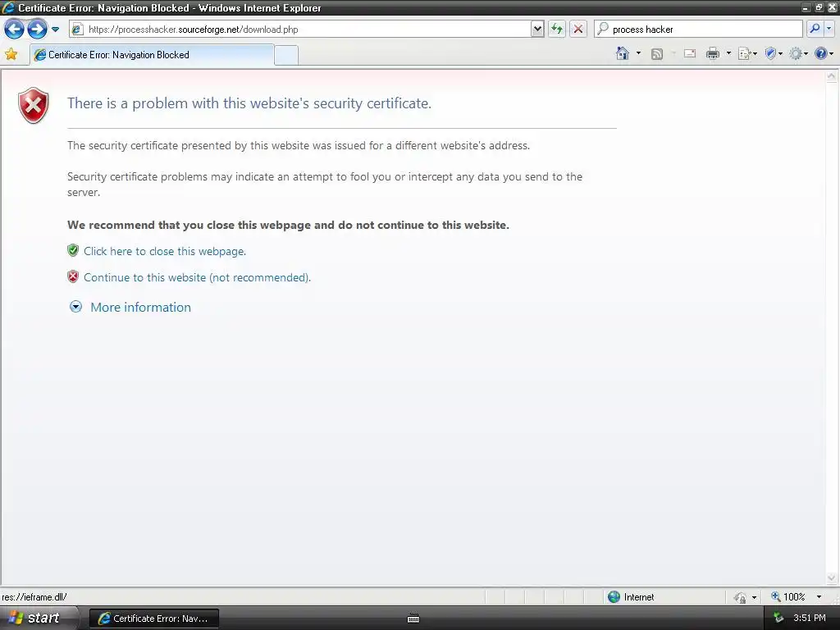Click the 'Certificate Error: Nav...' taskbar button
Viewport: 840px width, 630px height.
pos(153,619)
